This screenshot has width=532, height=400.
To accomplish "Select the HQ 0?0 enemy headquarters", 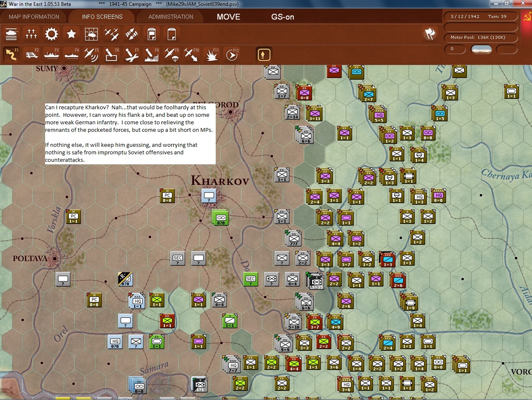I will (115, 341).
